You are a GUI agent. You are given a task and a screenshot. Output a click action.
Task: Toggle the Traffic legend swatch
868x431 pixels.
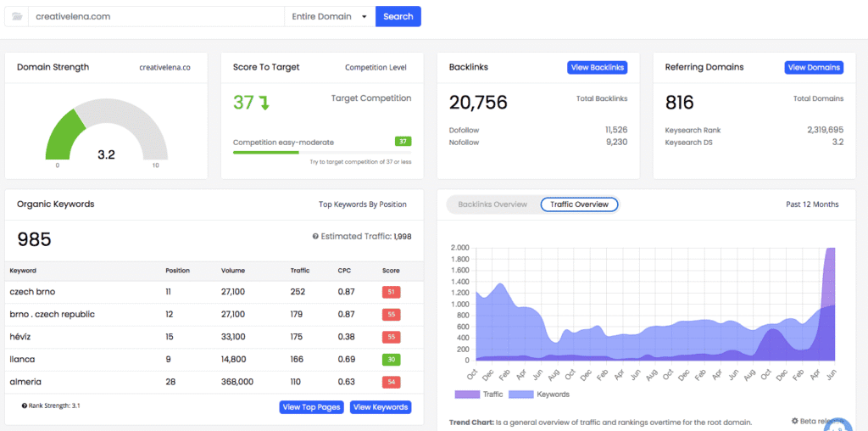467,395
